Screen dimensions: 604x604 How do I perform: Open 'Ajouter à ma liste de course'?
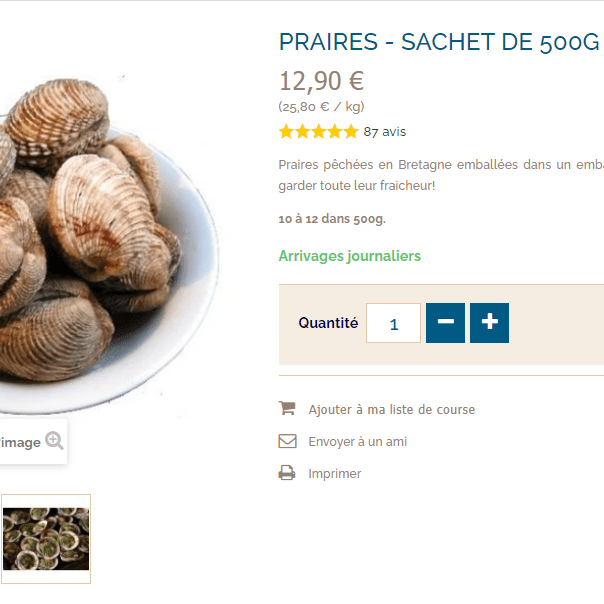pyautogui.click(x=391, y=409)
